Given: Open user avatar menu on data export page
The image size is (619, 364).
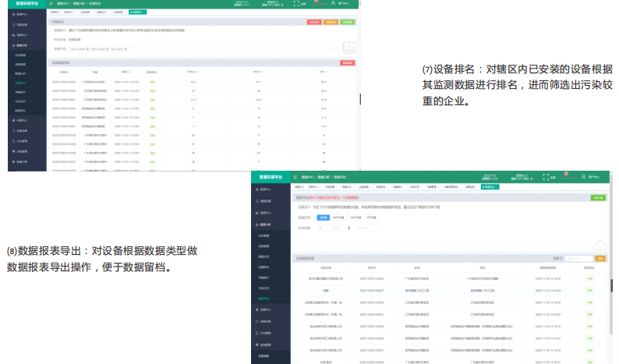Looking at the screenshot, I should tap(582, 178).
